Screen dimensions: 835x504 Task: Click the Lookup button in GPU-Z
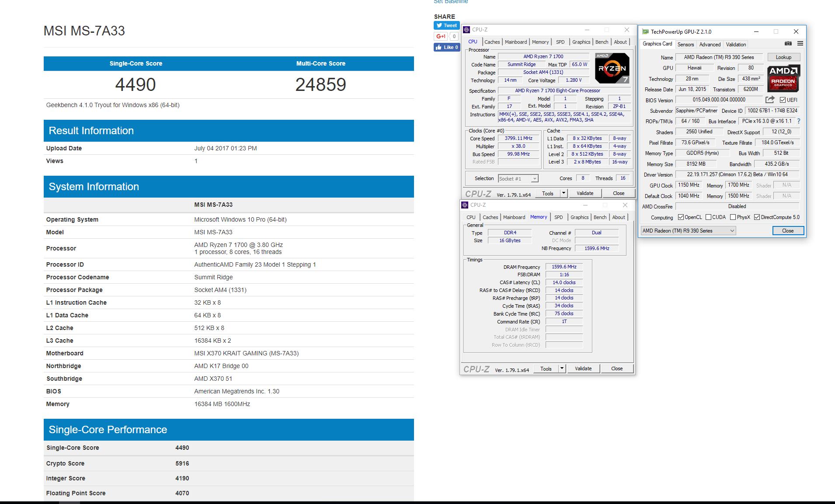pyautogui.click(x=783, y=57)
